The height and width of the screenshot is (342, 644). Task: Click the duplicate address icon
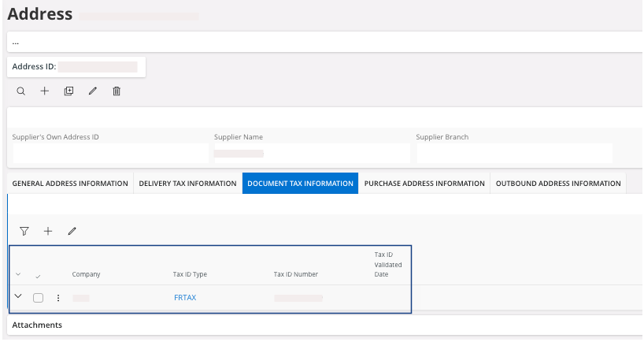(68, 91)
